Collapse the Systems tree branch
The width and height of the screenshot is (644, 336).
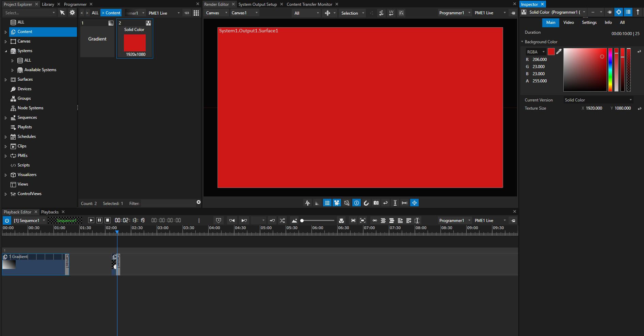6,50
